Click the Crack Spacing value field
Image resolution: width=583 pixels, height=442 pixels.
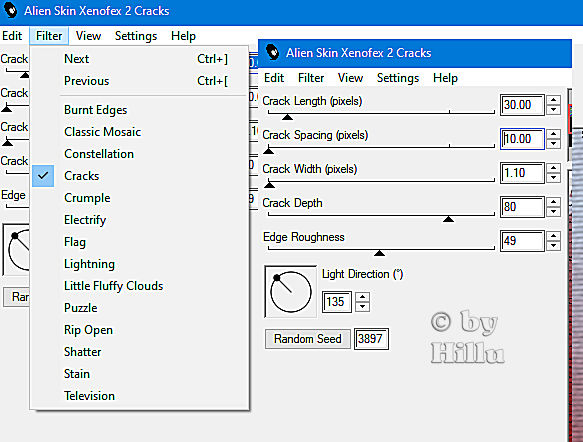click(522, 139)
